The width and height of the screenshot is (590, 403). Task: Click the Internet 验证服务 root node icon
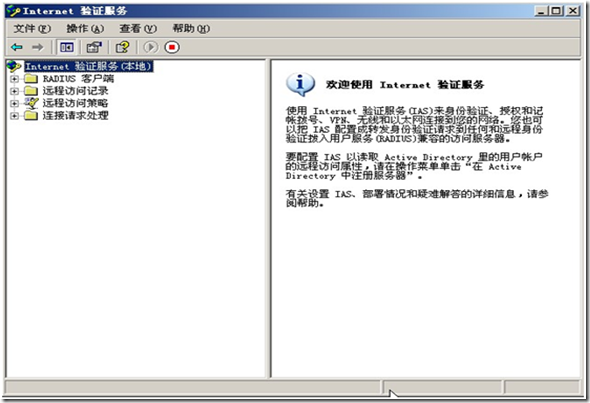14,66
